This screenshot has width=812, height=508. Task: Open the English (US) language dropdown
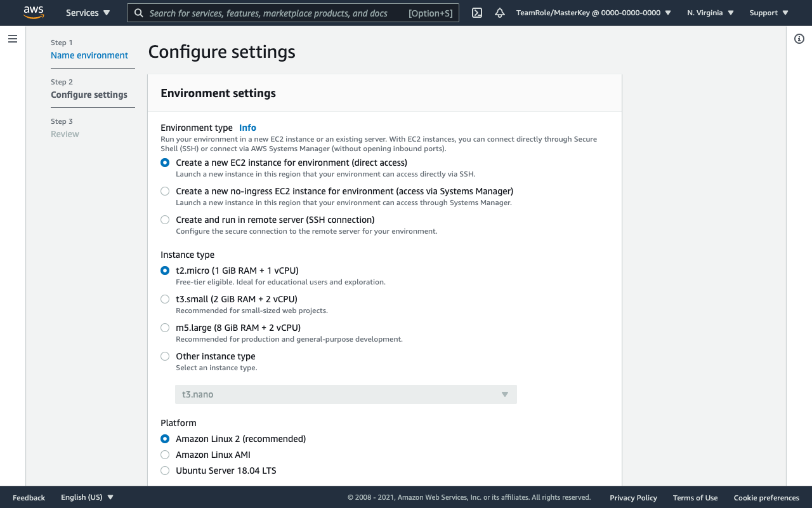tap(88, 497)
